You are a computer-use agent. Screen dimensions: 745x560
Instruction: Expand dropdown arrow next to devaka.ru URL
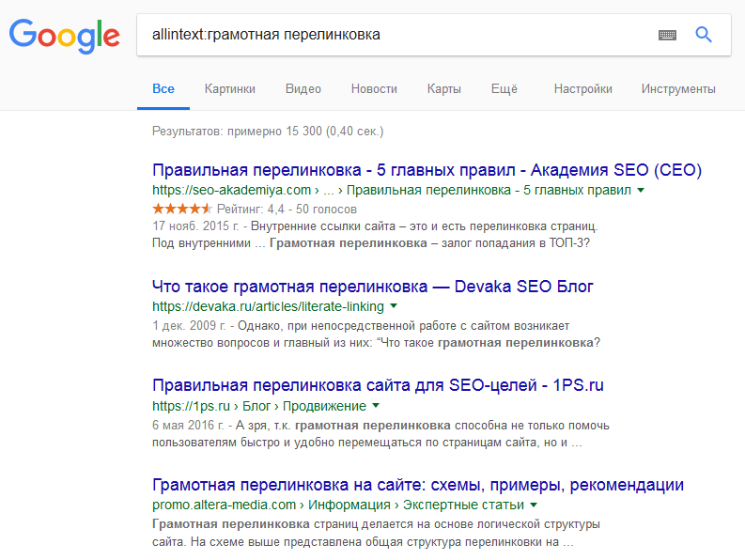pyautogui.click(x=394, y=306)
